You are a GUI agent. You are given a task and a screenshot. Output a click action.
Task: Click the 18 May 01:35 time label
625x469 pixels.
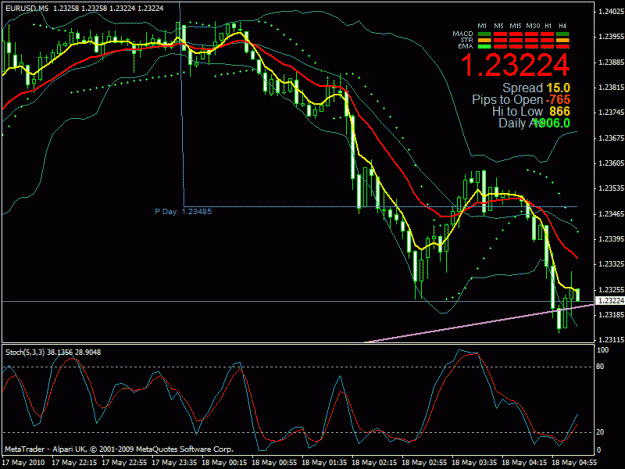point(324,463)
